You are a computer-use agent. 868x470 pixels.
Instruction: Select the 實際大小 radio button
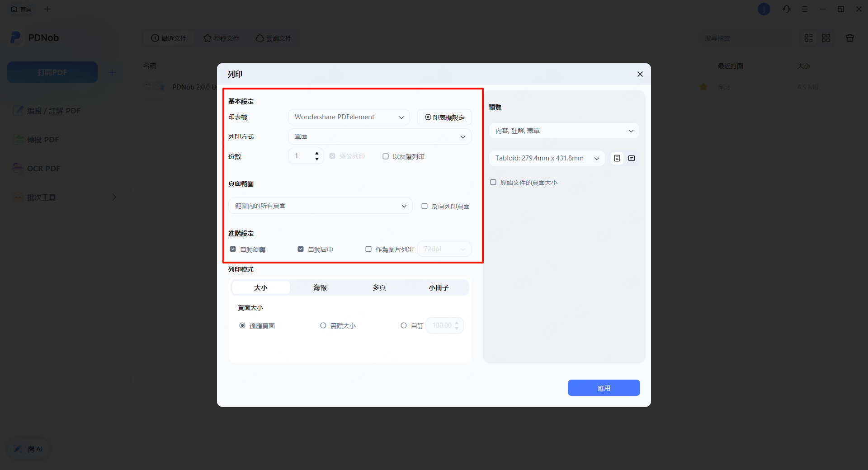click(x=323, y=325)
